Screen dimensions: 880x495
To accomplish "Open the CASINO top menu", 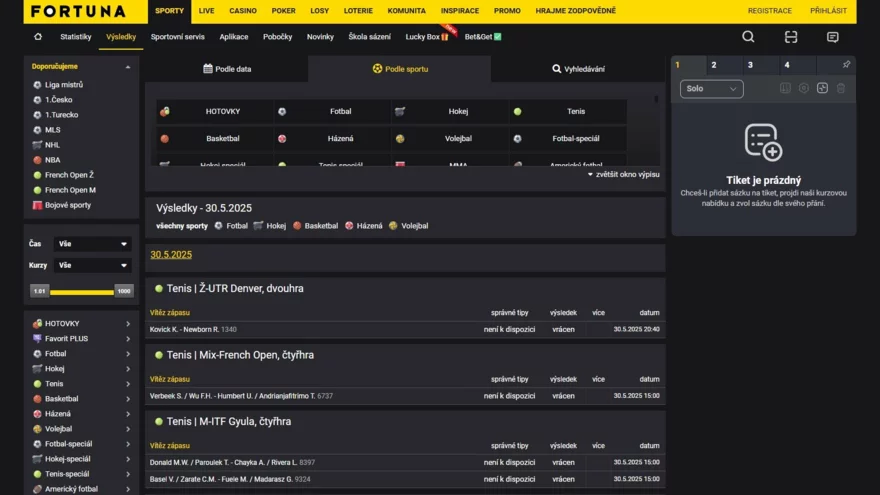I will 243,11.
